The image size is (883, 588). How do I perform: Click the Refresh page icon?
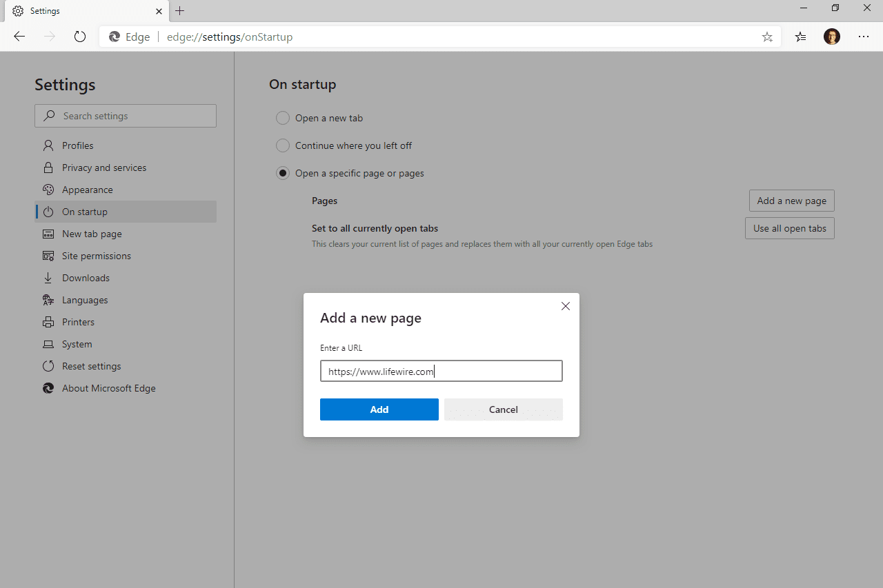[80, 37]
